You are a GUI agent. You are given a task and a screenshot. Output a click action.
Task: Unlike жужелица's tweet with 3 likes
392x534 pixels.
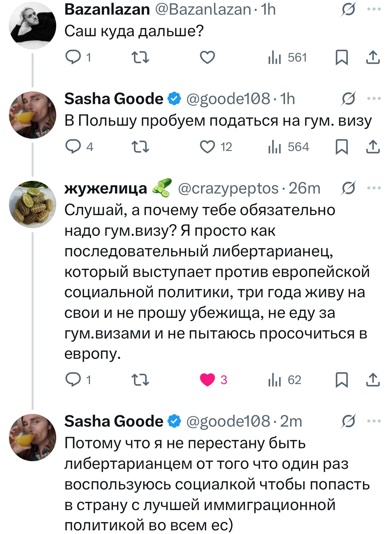207,380
